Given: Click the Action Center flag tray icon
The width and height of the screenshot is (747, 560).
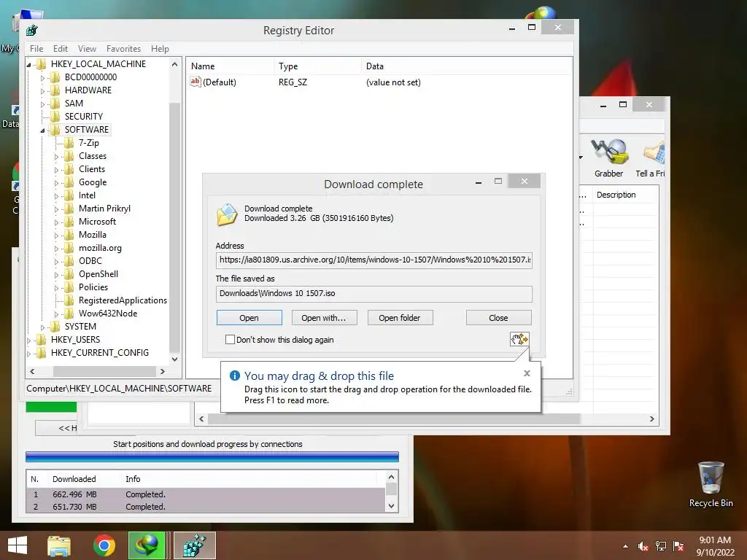Looking at the screenshot, I should coord(678,546).
